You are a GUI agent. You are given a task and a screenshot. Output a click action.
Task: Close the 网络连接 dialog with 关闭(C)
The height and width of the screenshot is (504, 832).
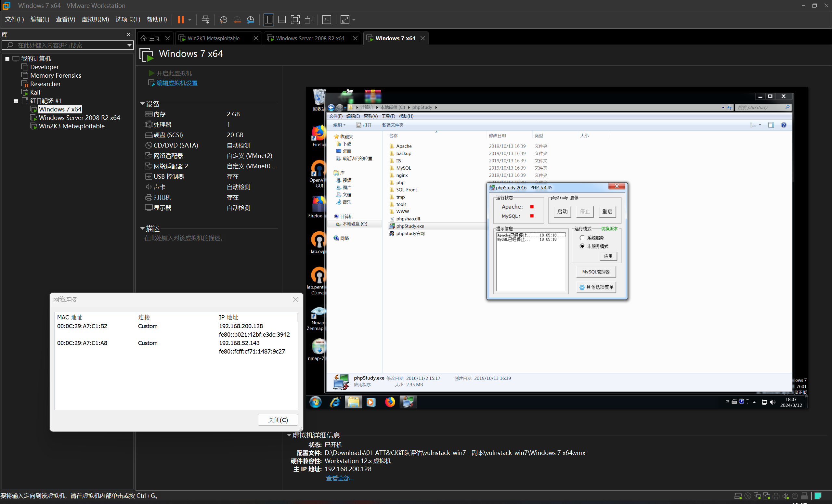[278, 420]
